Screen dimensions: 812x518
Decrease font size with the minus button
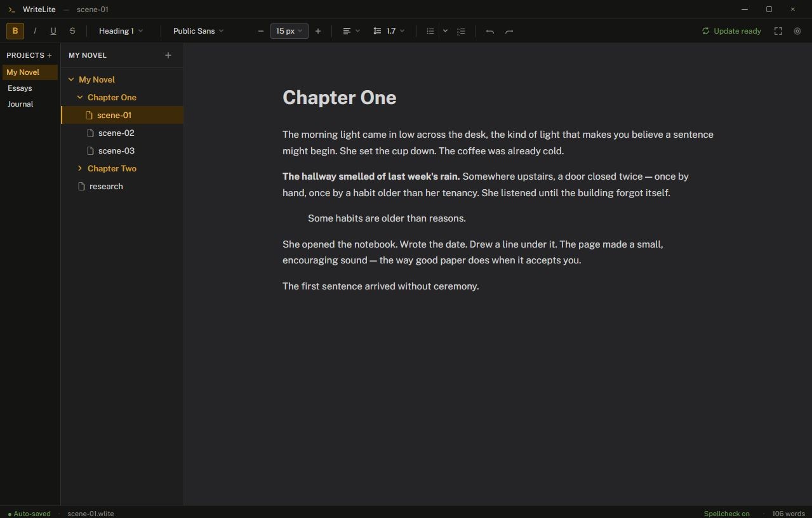(x=260, y=30)
